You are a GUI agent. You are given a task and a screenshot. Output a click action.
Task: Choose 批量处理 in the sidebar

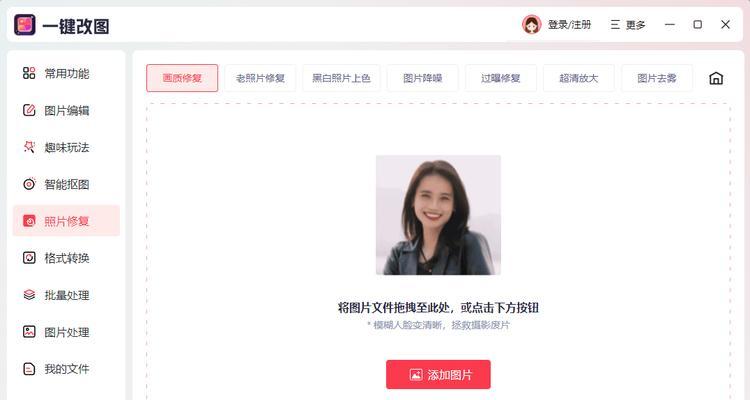pos(66,295)
